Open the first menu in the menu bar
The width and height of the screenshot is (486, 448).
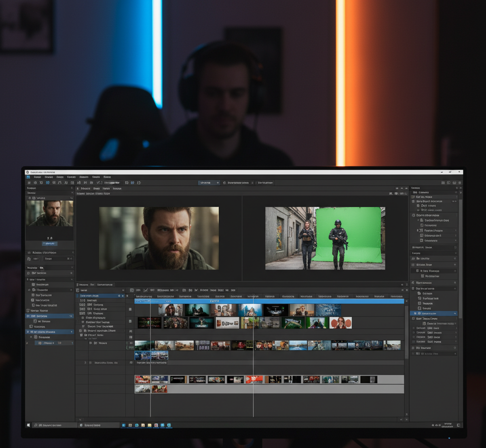[x=37, y=176]
